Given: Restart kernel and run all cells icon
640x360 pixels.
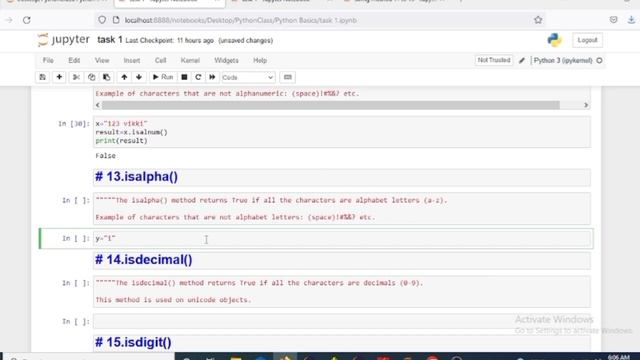Looking at the screenshot, I should point(212,77).
